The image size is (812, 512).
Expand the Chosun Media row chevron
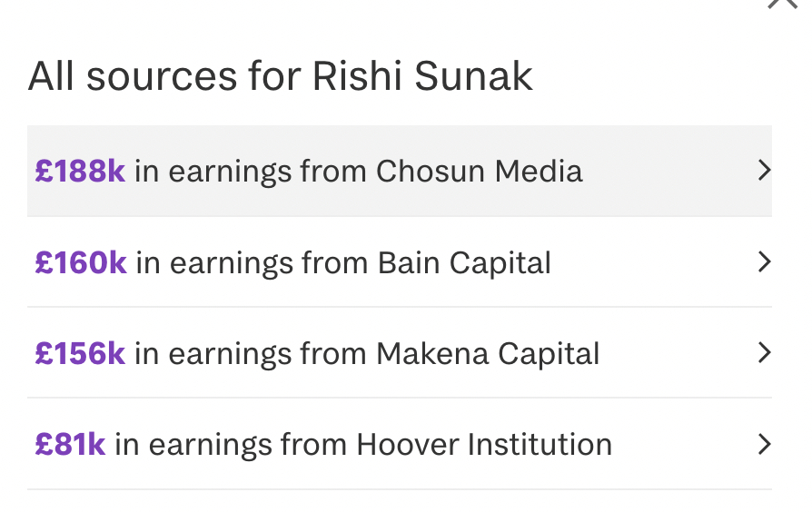tap(764, 171)
